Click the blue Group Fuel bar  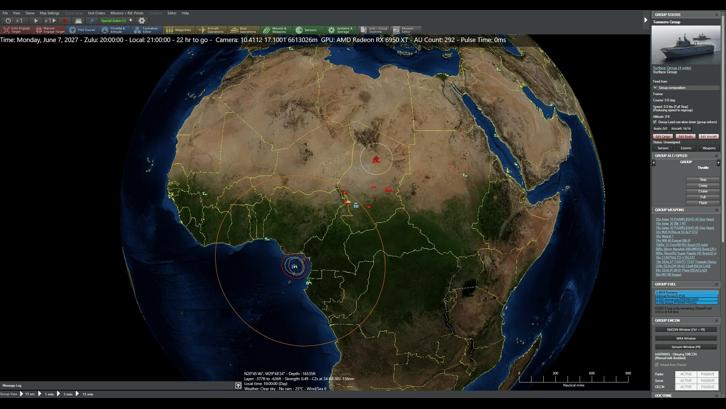(x=687, y=297)
